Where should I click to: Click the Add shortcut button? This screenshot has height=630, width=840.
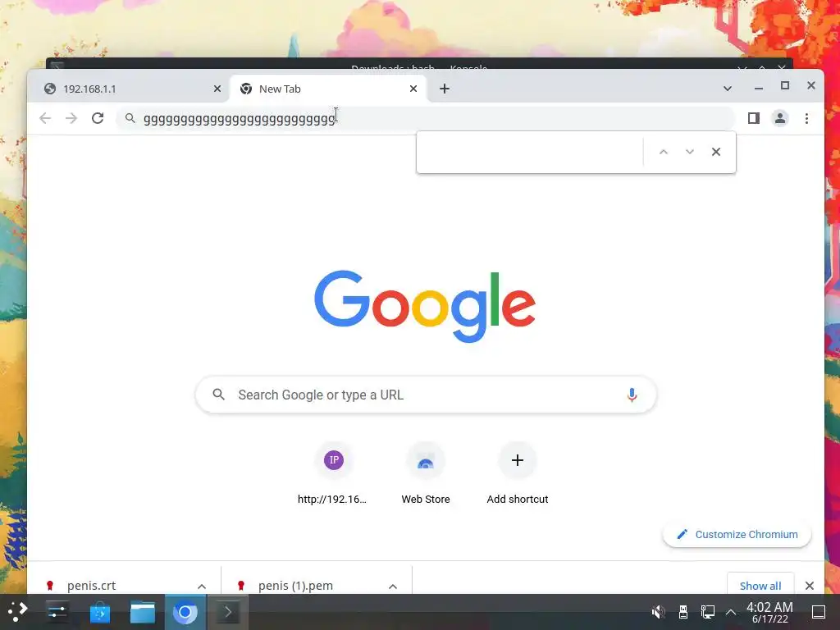click(518, 474)
